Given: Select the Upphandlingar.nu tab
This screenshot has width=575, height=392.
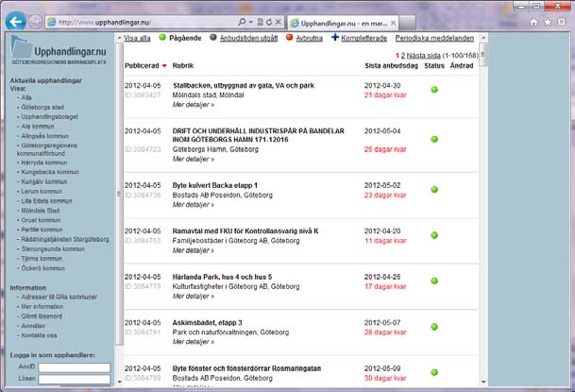Looking at the screenshot, I should point(344,23).
